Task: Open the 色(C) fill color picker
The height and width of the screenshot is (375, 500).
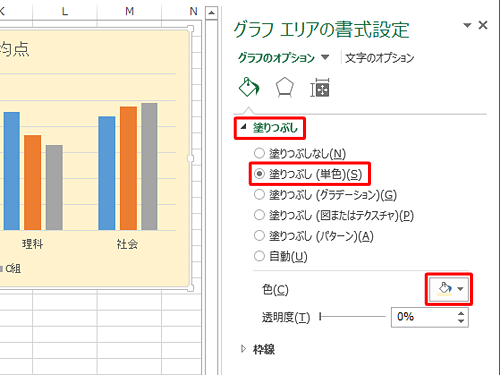Action: click(449, 289)
